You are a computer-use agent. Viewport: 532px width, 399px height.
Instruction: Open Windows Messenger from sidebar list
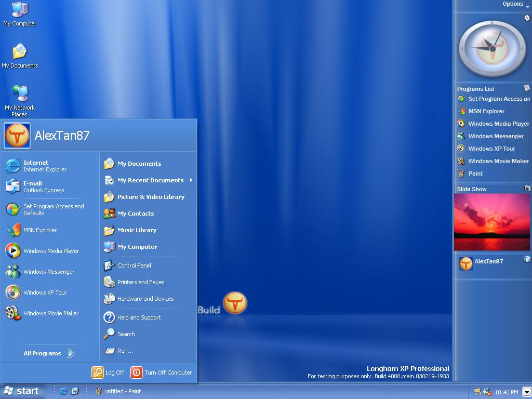pyautogui.click(x=490, y=136)
